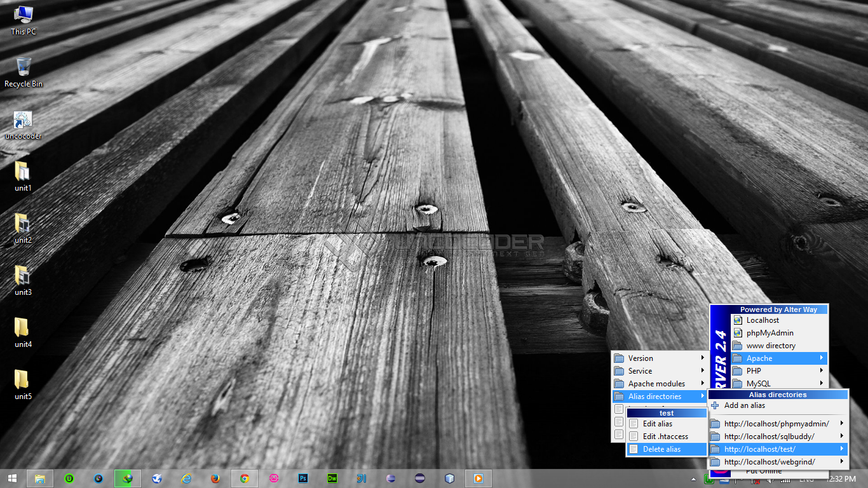868x488 pixels.
Task: Choose Delete alias for test
Action: pyautogui.click(x=667, y=449)
